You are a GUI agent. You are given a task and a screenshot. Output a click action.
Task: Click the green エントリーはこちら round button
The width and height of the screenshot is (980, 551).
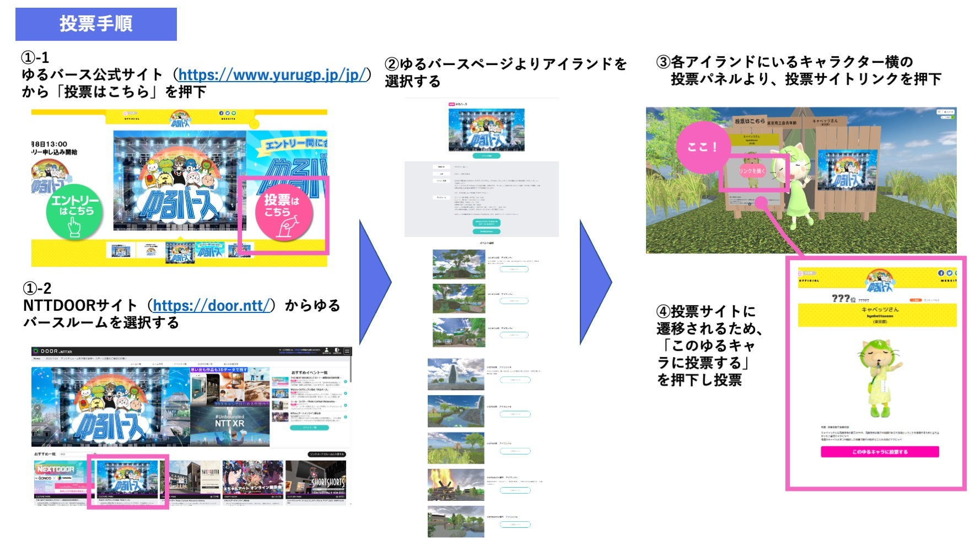point(74,212)
